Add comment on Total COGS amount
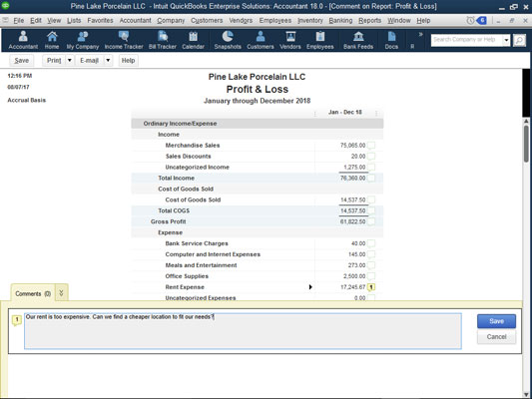Screen dimensions: 532x399 pos(371,210)
